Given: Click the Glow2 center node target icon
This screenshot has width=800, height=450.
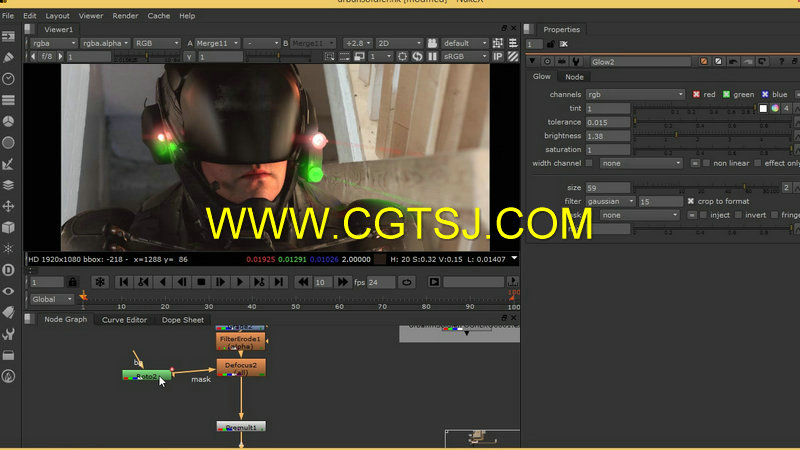Looking at the screenshot, I should point(547,61).
